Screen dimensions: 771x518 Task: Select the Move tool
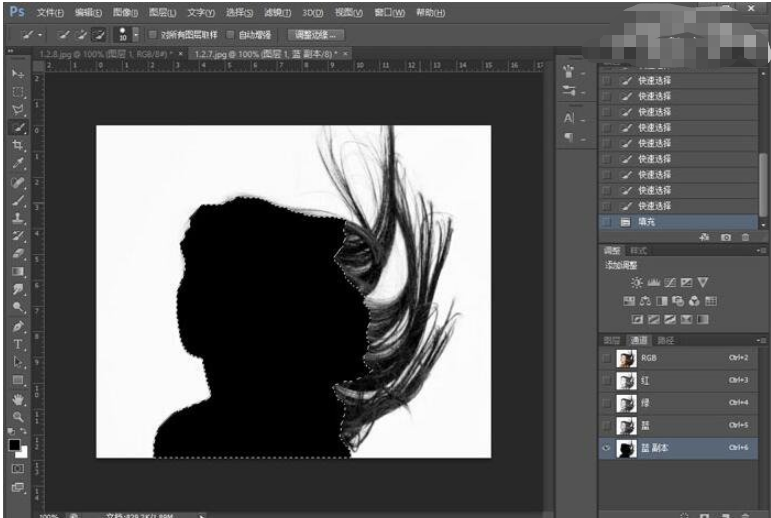17,75
